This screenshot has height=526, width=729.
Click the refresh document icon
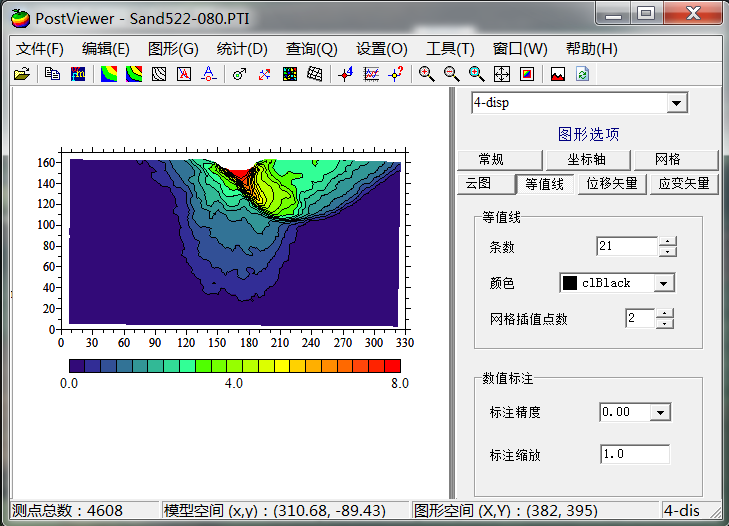tap(583, 74)
